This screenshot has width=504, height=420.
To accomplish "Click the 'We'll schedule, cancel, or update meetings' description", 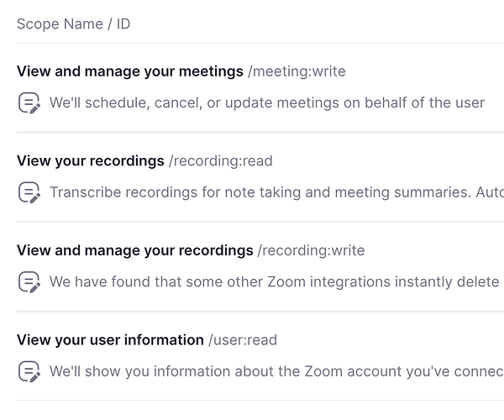I will point(267,103).
